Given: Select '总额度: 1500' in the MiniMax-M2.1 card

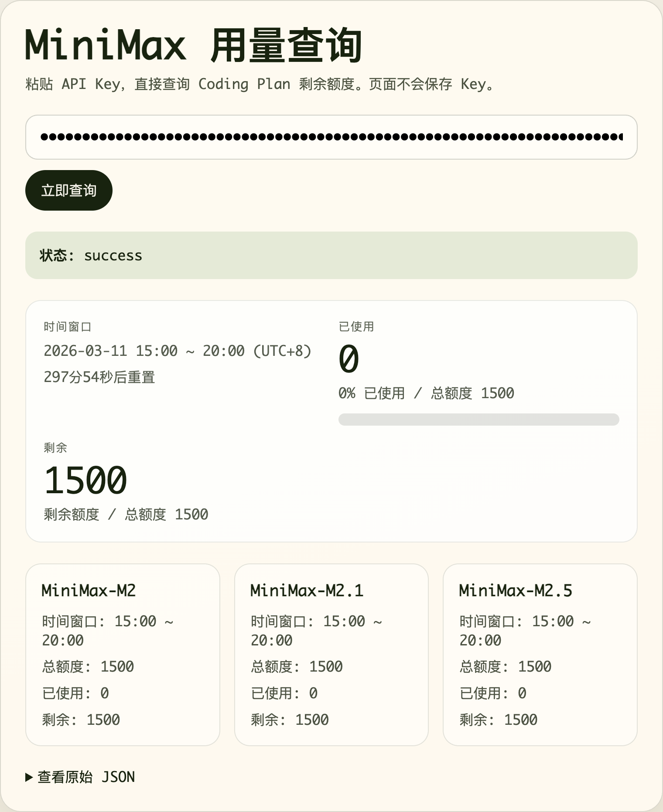Looking at the screenshot, I should coord(297,666).
